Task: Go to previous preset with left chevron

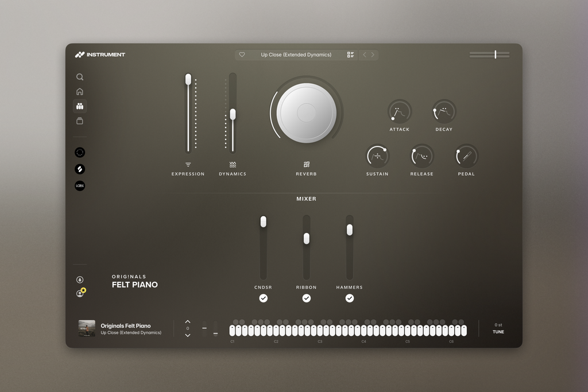Action: coord(365,55)
